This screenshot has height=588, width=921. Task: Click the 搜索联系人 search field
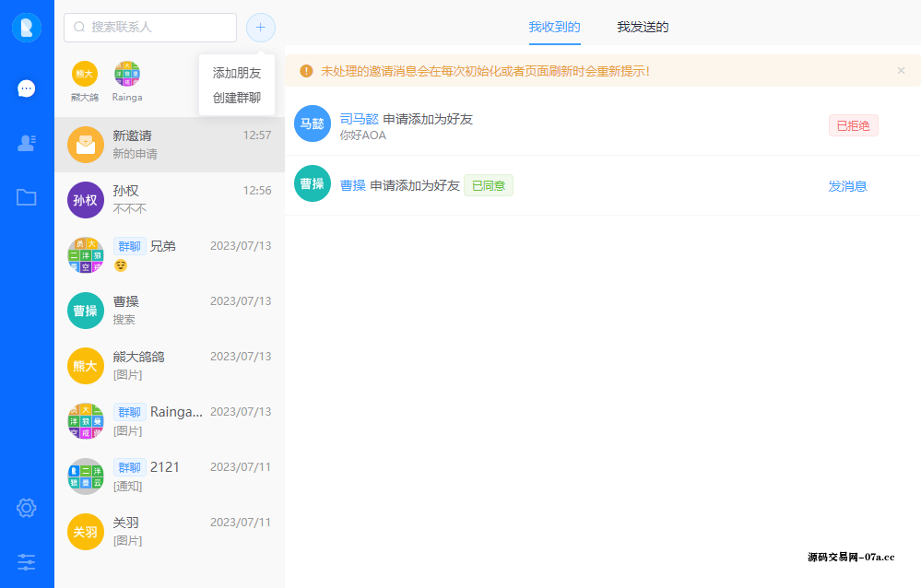[x=150, y=28]
